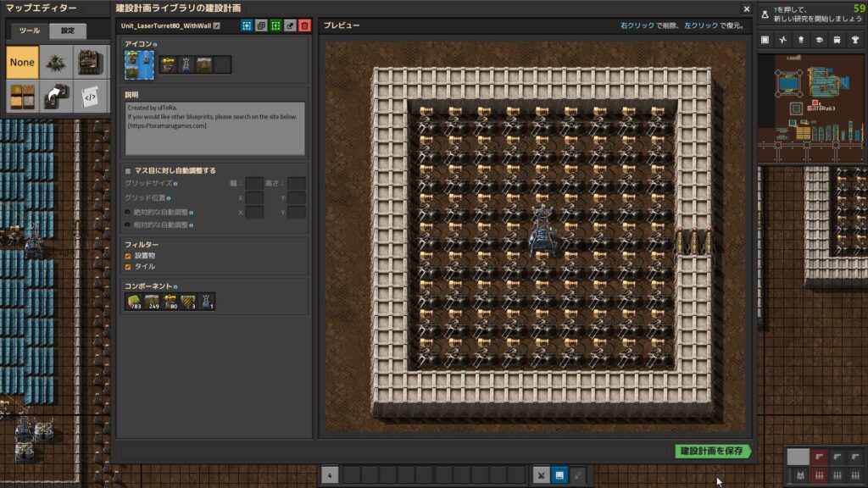Click the wall component with count 249
Viewport: 868px width, 488px height.
click(152, 302)
